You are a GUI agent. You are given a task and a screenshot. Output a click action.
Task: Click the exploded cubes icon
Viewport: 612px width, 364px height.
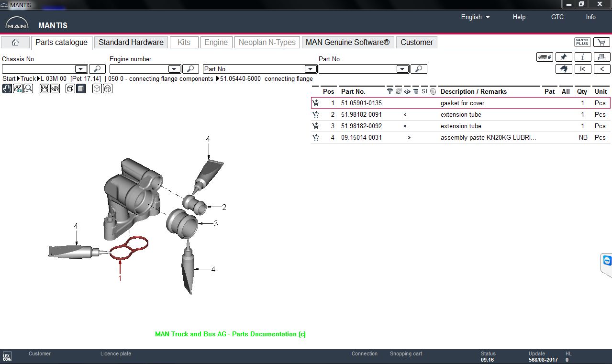click(108, 88)
